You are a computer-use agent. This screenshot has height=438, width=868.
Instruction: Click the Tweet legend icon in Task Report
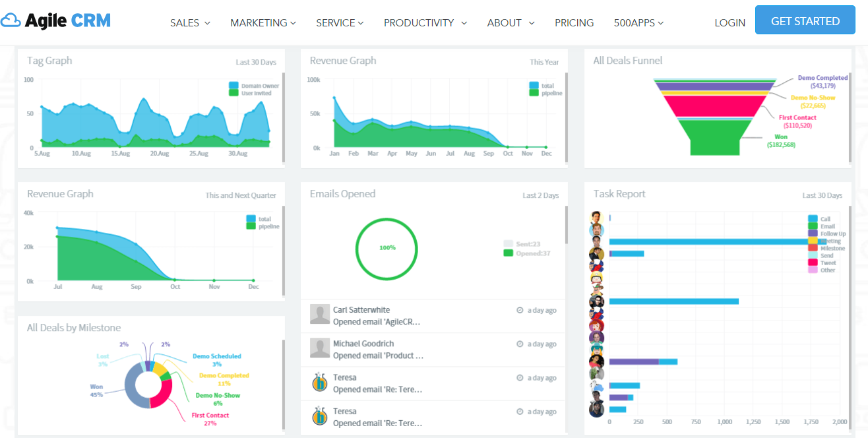tap(813, 263)
